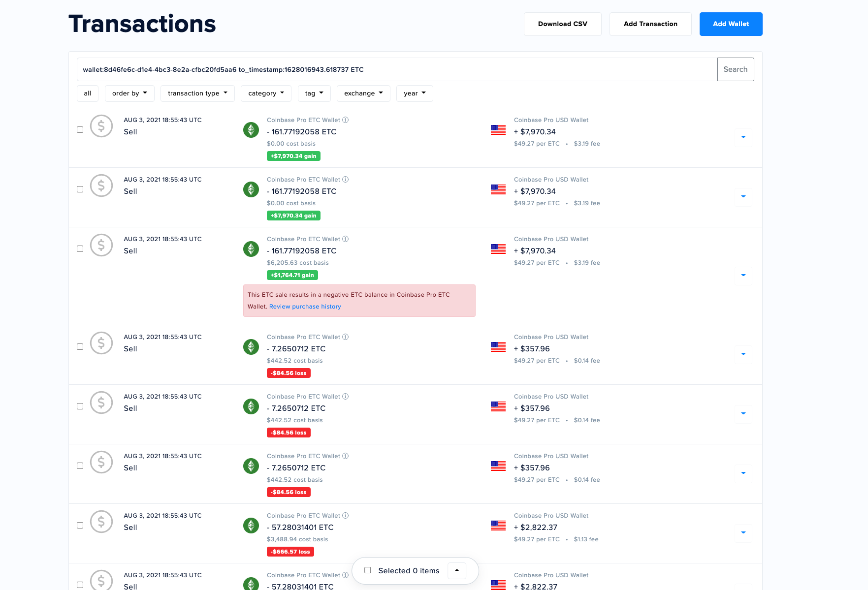The image size is (868, 590).
Task: Click the '$1.13 fee' text
Action: [x=586, y=539]
